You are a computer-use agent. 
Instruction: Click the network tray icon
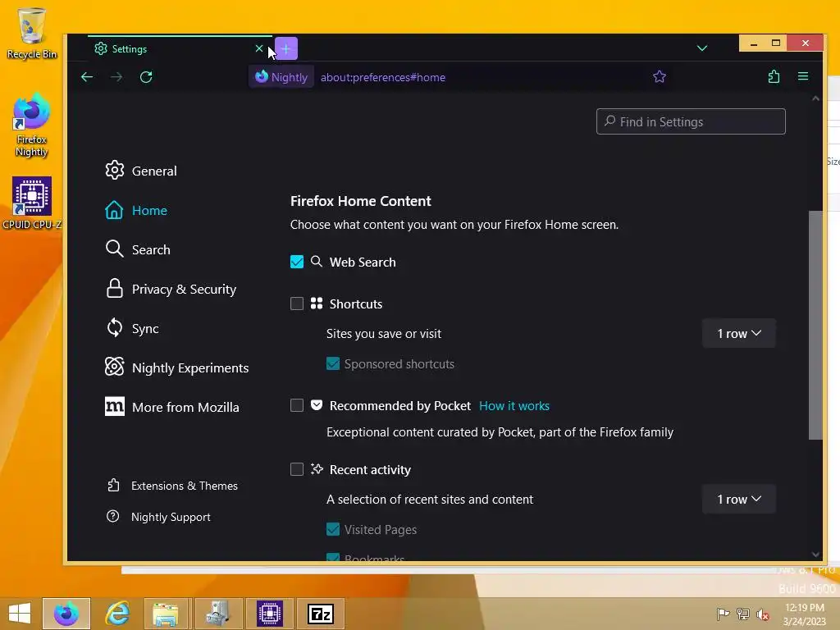[x=742, y=614]
